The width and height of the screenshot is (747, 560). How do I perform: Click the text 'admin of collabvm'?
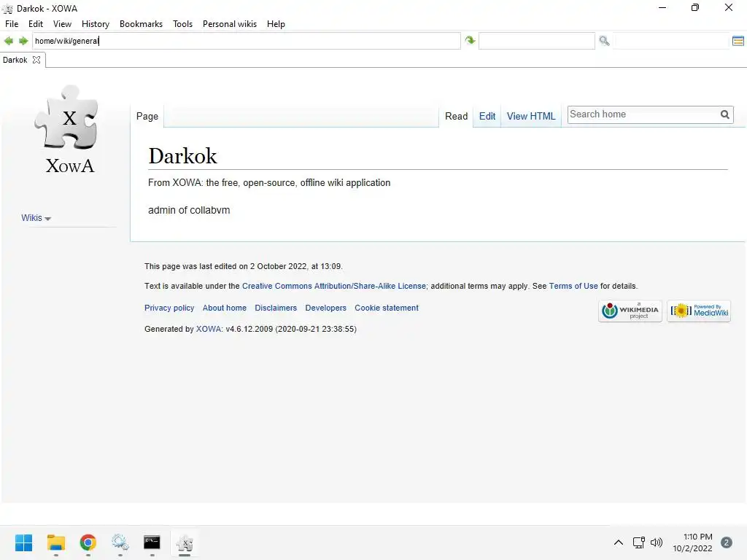[x=189, y=210]
